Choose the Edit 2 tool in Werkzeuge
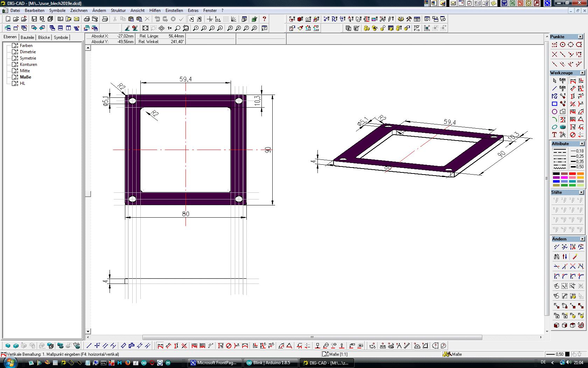The height and width of the screenshot is (368, 588). coord(562,88)
